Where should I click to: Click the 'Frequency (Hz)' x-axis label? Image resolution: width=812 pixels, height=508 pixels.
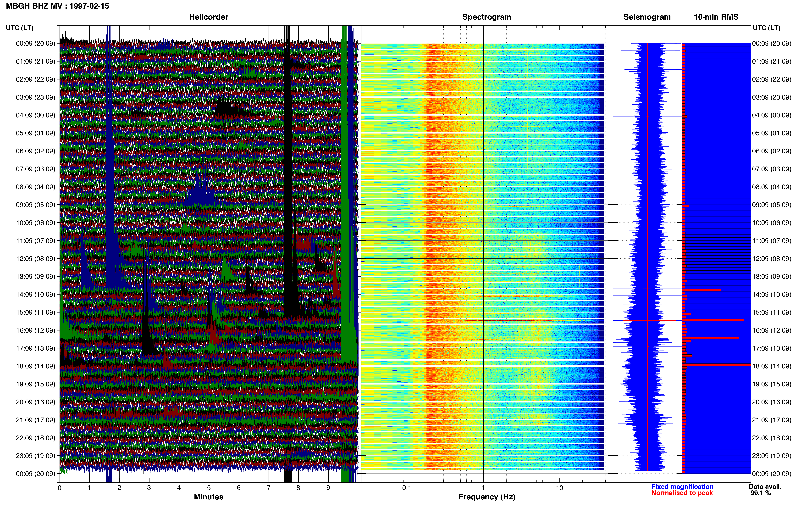[487, 497]
